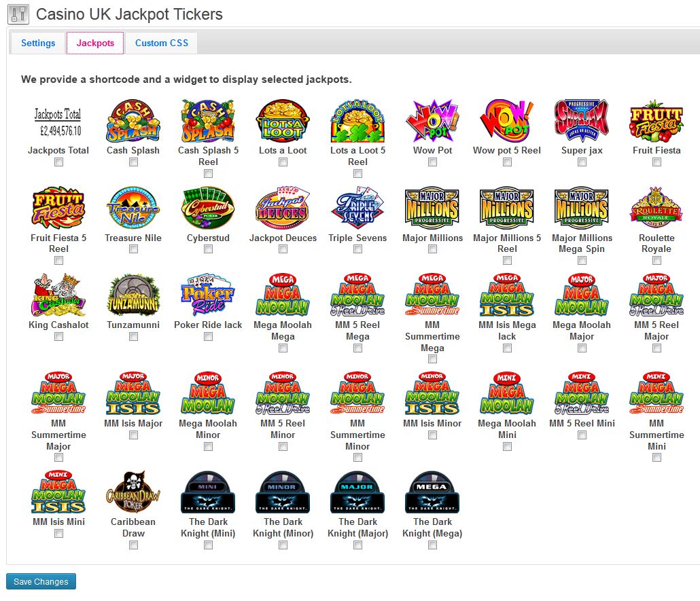The height and width of the screenshot is (601, 700).
Task: Click the Caribbean Draw Poker logo
Action: (133, 492)
